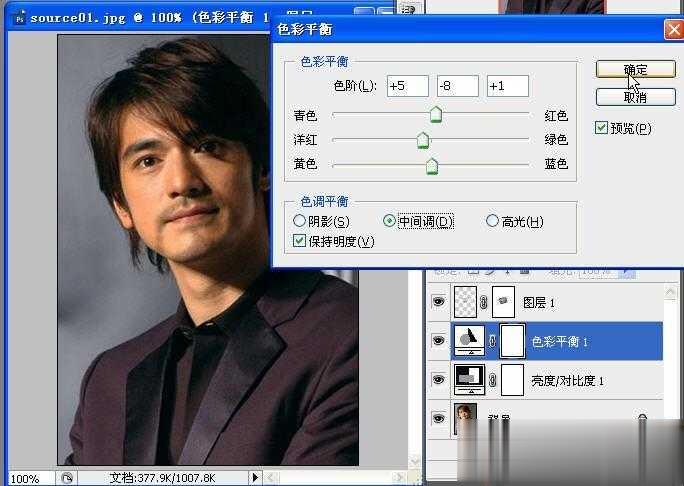Click the 取消 button in the color balance dialog

point(636,97)
